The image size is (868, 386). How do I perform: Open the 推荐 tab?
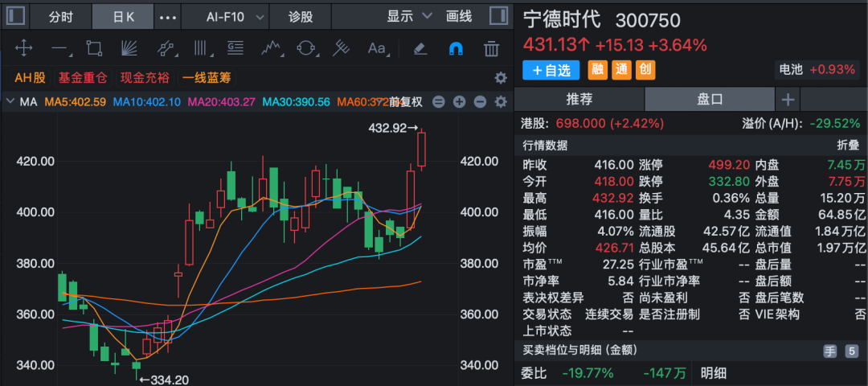579,99
